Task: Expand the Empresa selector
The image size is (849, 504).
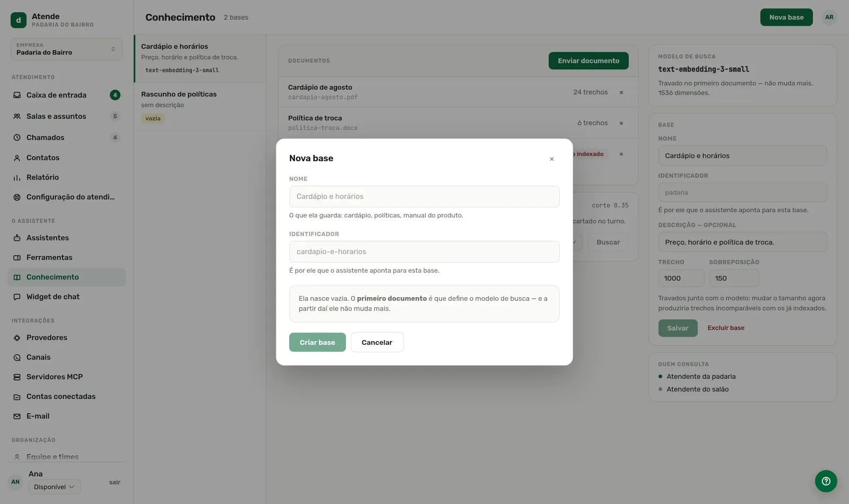Action: 66,49
